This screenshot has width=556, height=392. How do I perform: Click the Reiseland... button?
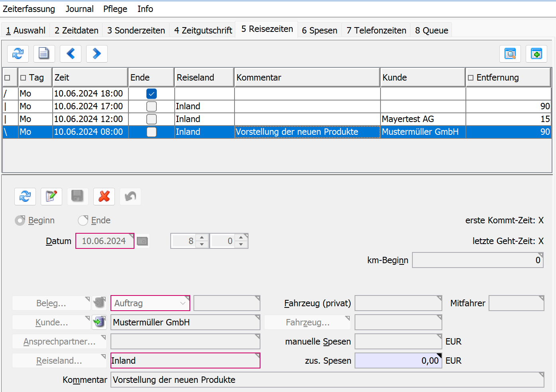pyautogui.click(x=59, y=360)
